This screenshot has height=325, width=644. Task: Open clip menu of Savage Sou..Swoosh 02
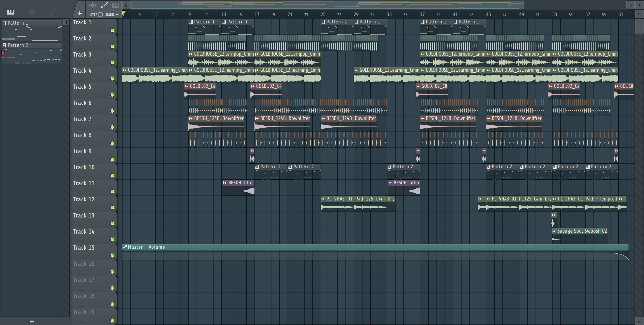tap(554, 231)
